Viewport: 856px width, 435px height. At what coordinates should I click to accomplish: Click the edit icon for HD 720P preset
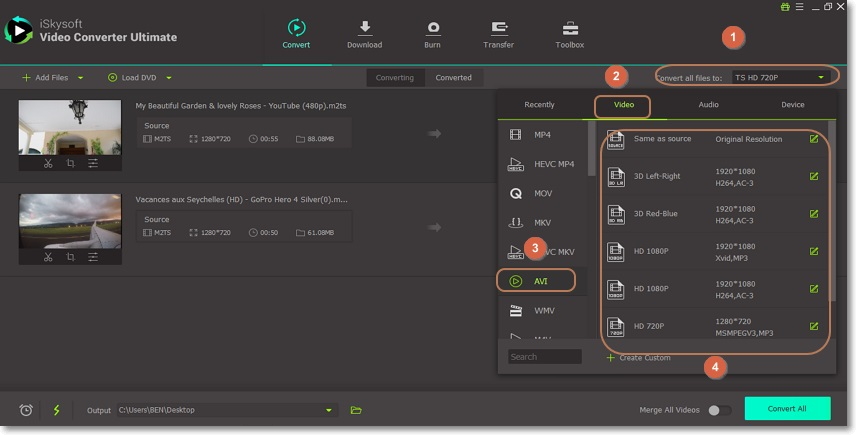tap(814, 326)
